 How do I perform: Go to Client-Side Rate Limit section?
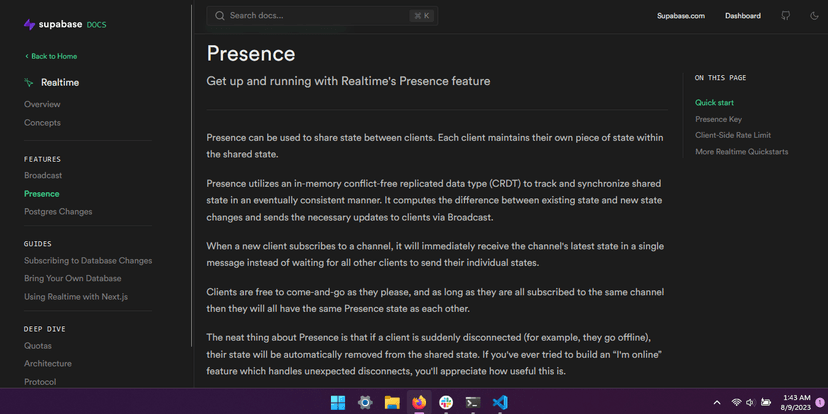coord(733,135)
